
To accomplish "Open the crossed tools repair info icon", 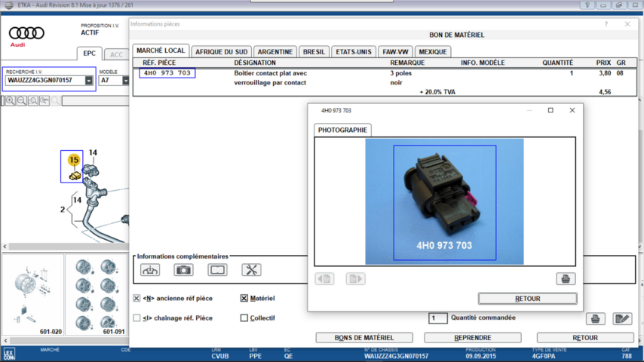I will [251, 270].
